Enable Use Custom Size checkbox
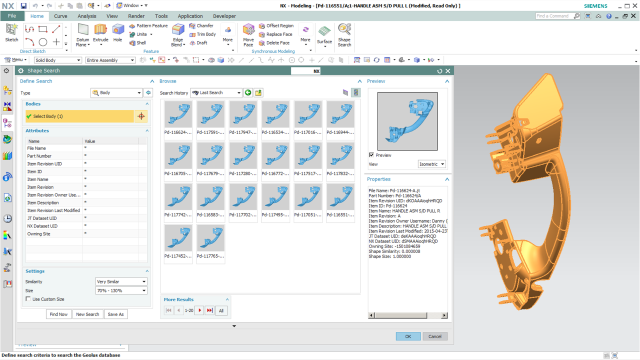Viewport: 640px width, 360px height. tap(28, 299)
